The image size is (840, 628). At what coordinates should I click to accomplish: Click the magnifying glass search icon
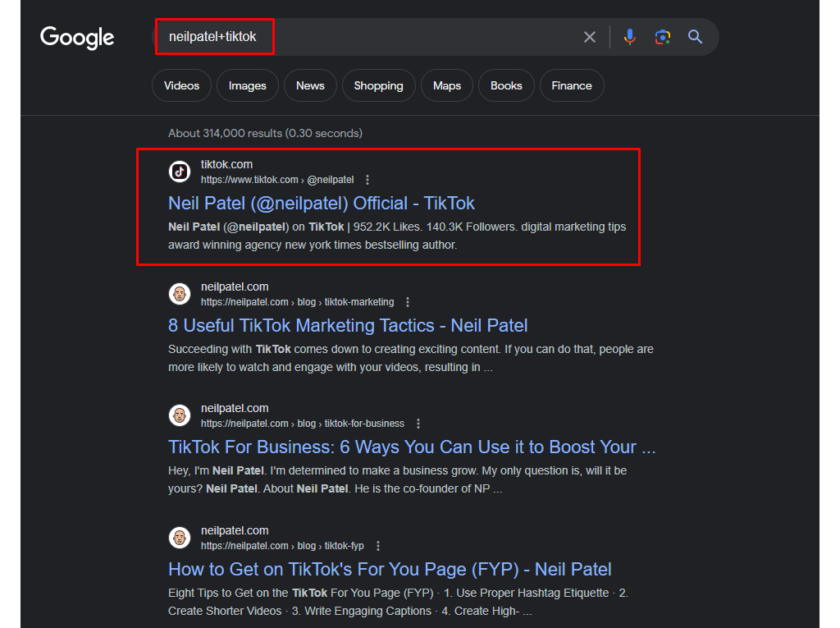pos(696,37)
